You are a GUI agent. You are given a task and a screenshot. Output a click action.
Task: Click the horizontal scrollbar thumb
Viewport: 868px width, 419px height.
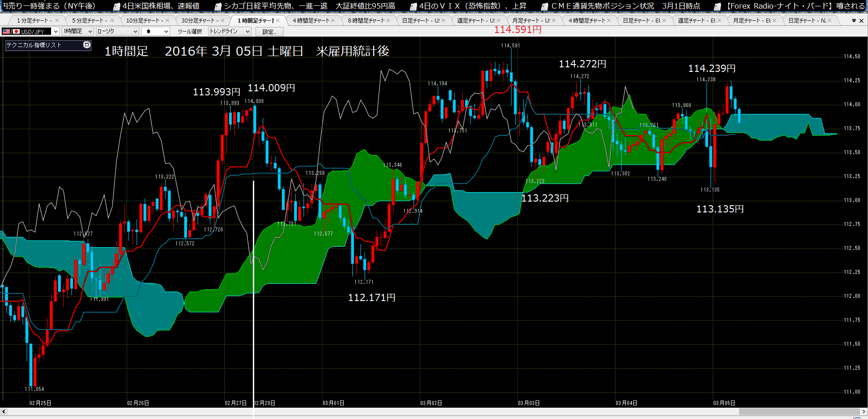(799, 411)
